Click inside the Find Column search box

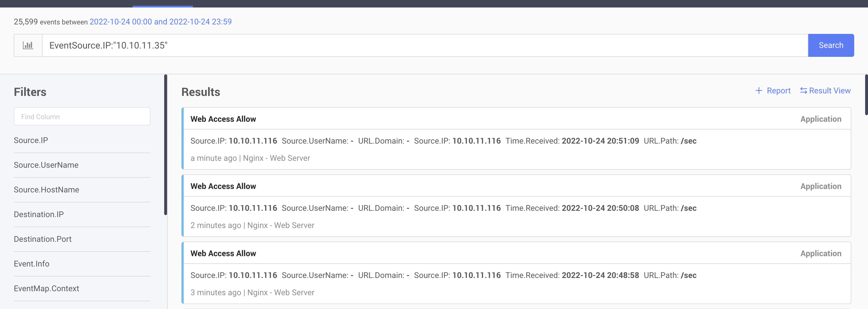(x=82, y=116)
